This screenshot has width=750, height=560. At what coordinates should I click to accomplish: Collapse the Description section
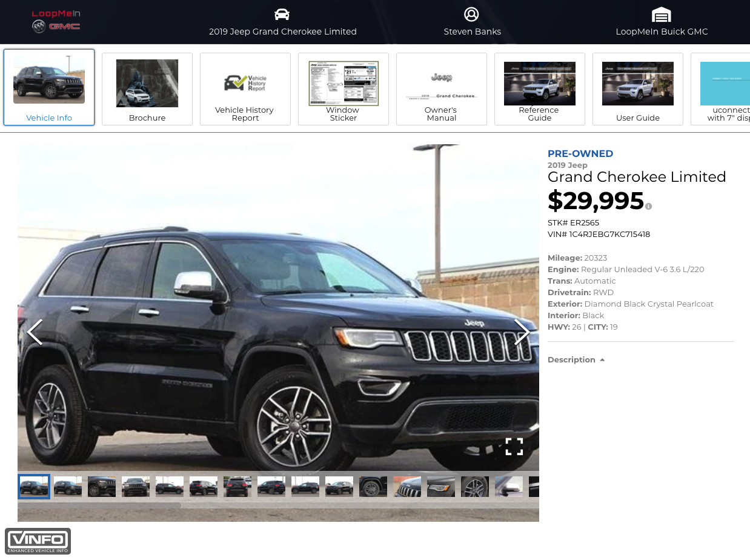(576, 359)
